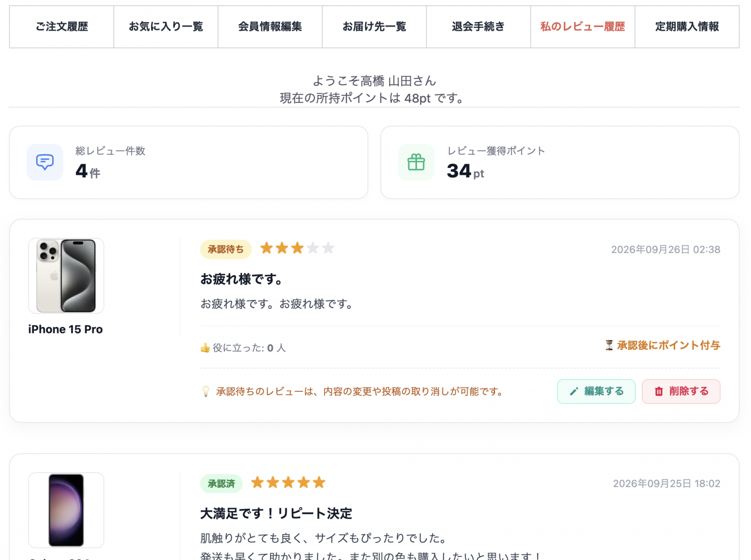Select 退会手続き tab

pyautogui.click(x=479, y=27)
